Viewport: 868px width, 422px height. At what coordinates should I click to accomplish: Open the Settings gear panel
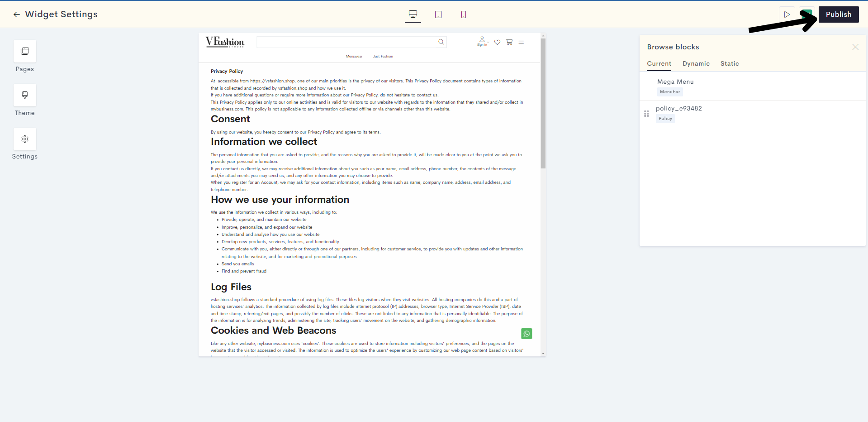coord(25,139)
